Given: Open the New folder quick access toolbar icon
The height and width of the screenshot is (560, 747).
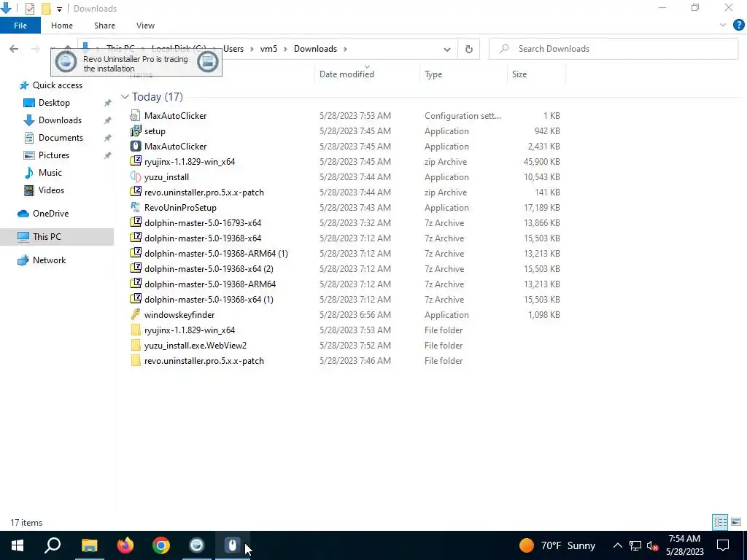Looking at the screenshot, I should (46, 9).
